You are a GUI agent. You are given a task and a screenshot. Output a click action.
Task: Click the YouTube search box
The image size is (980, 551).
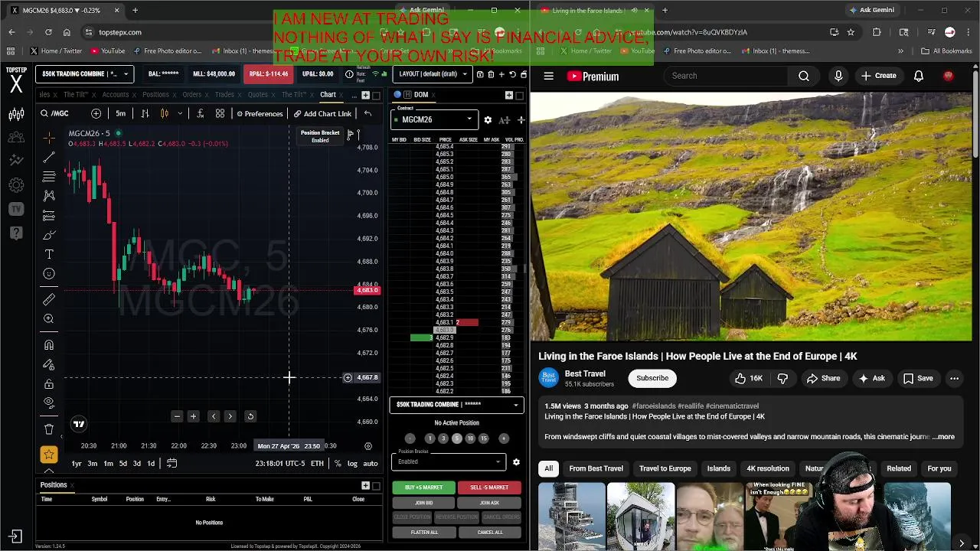(x=727, y=76)
